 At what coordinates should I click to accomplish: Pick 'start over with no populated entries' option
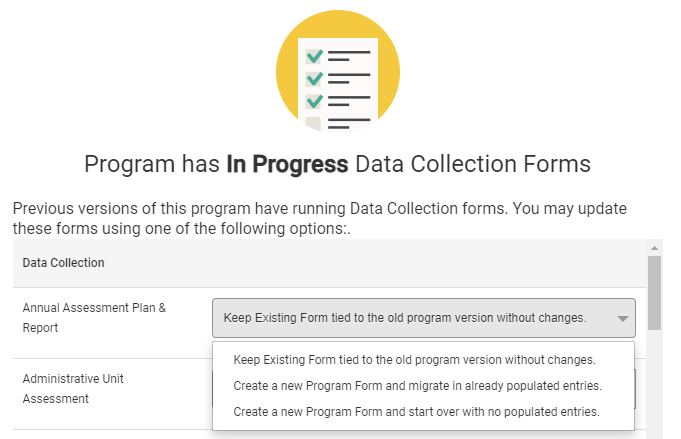coord(416,411)
